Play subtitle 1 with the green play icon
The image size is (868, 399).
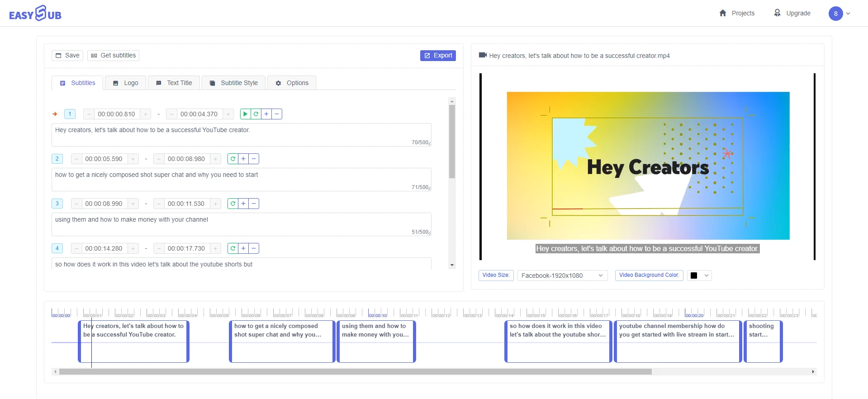pyautogui.click(x=245, y=114)
